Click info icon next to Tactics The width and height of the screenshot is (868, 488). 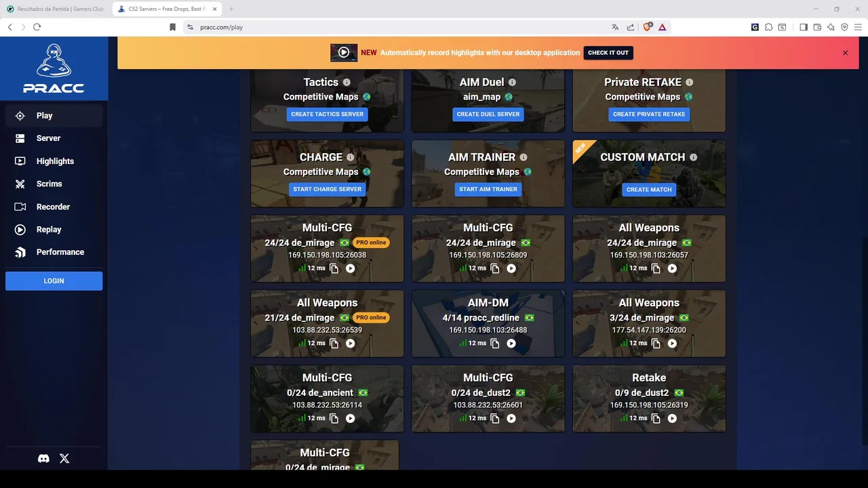347,83
